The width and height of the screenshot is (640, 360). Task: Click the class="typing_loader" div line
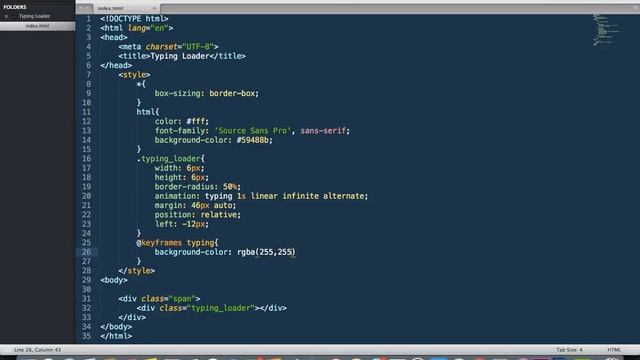[211, 308]
